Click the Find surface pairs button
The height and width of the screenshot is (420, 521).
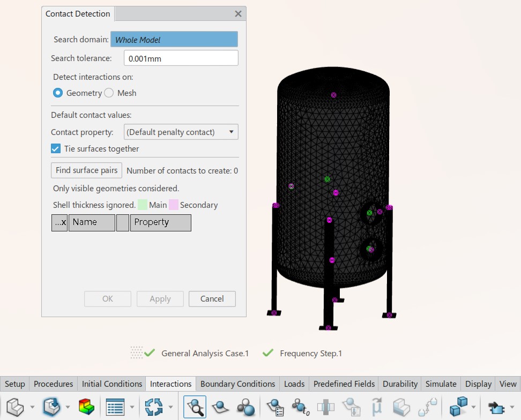(x=86, y=170)
